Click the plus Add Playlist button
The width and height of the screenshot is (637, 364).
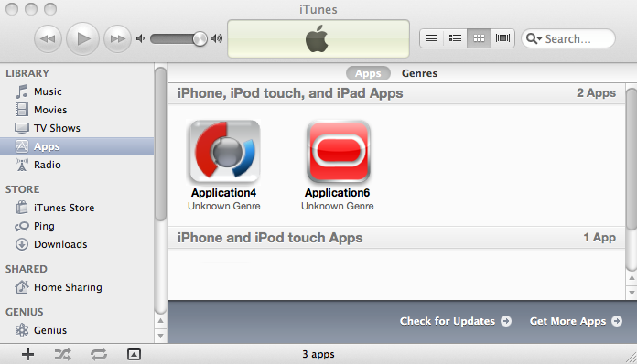[x=27, y=354]
